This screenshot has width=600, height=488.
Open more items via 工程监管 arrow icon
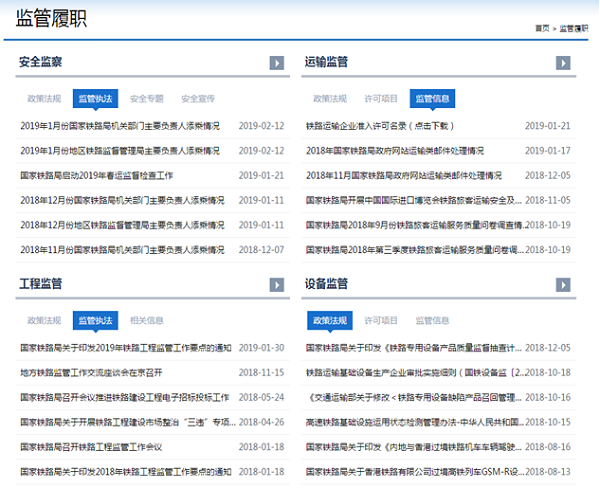point(277,285)
